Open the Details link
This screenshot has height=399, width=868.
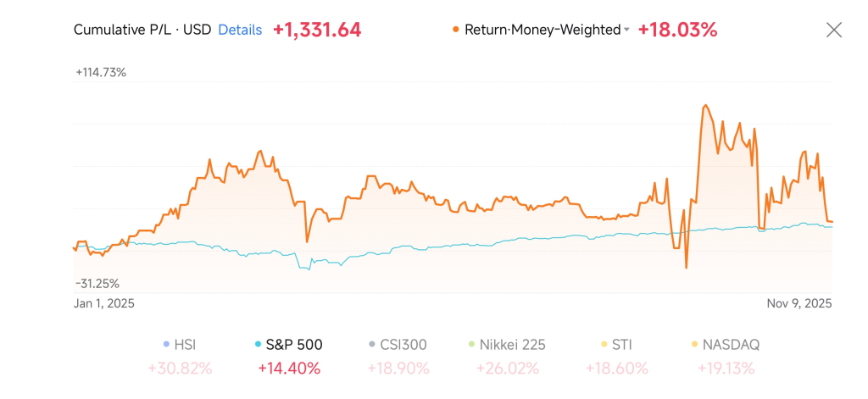(x=240, y=30)
